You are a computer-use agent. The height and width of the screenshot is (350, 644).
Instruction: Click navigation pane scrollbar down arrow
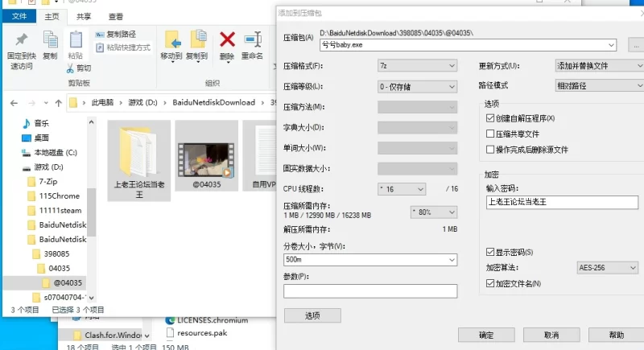91,298
